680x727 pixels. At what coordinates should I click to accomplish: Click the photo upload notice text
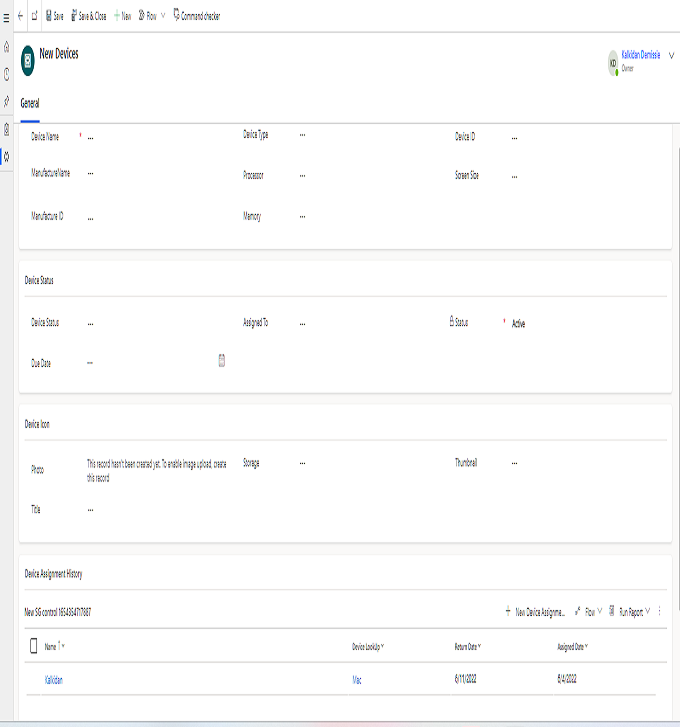[x=157, y=471]
